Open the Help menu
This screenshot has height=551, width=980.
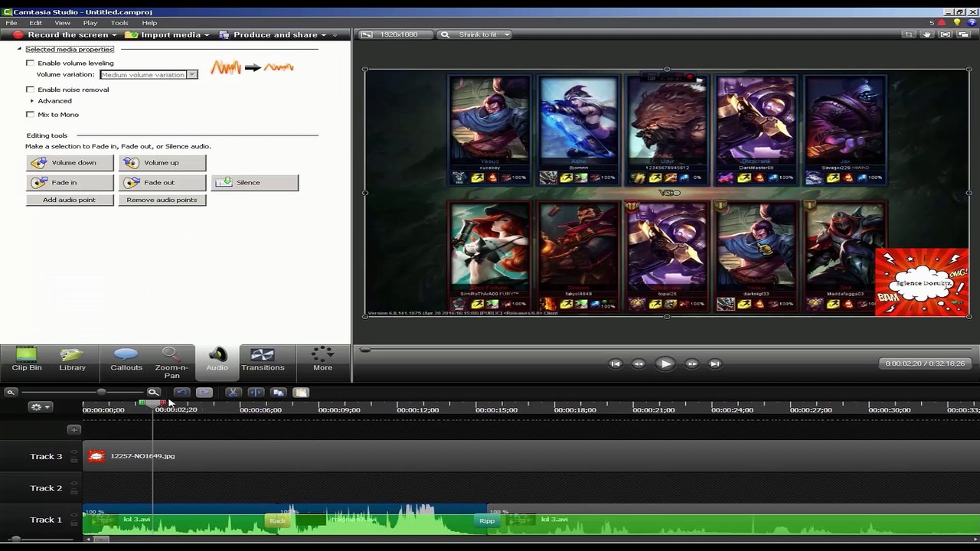(x=149, y=23)
